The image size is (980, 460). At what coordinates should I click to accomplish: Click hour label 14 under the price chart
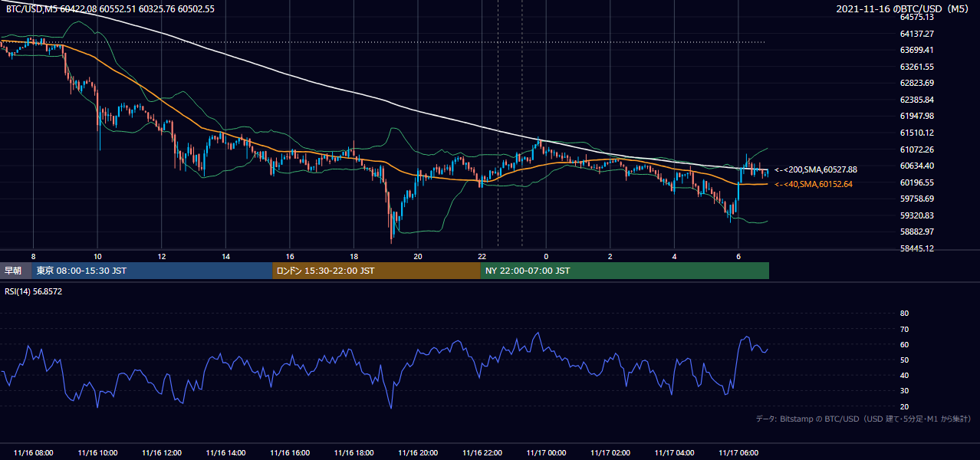(x=225, y=256)
